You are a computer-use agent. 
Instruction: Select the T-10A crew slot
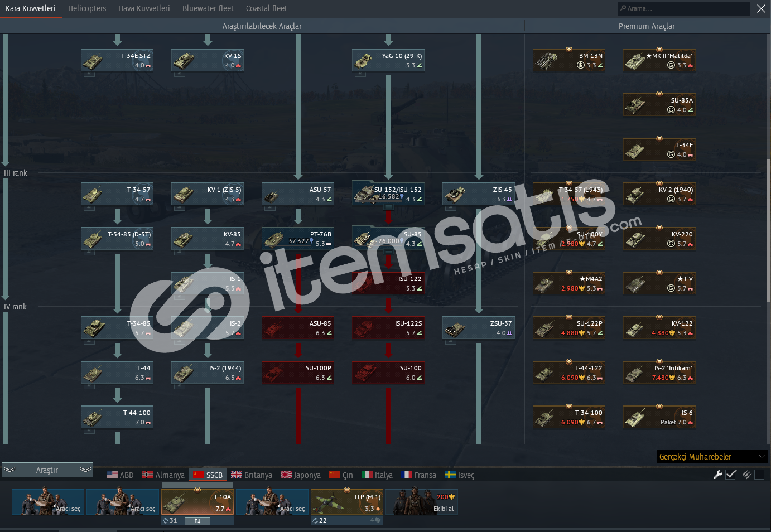(x=197, y=502)
